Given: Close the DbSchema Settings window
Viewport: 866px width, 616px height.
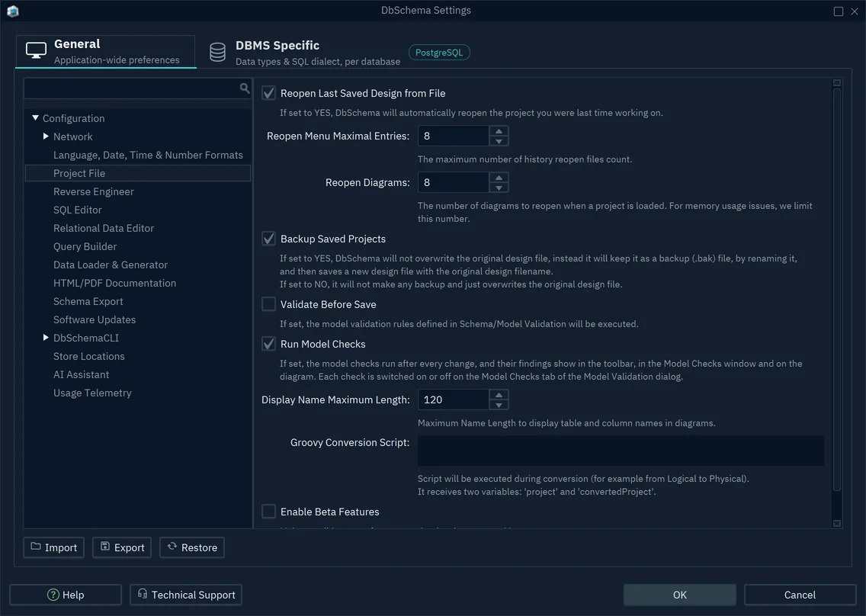Looking at the screenshot, I should (x=855, y=11).
